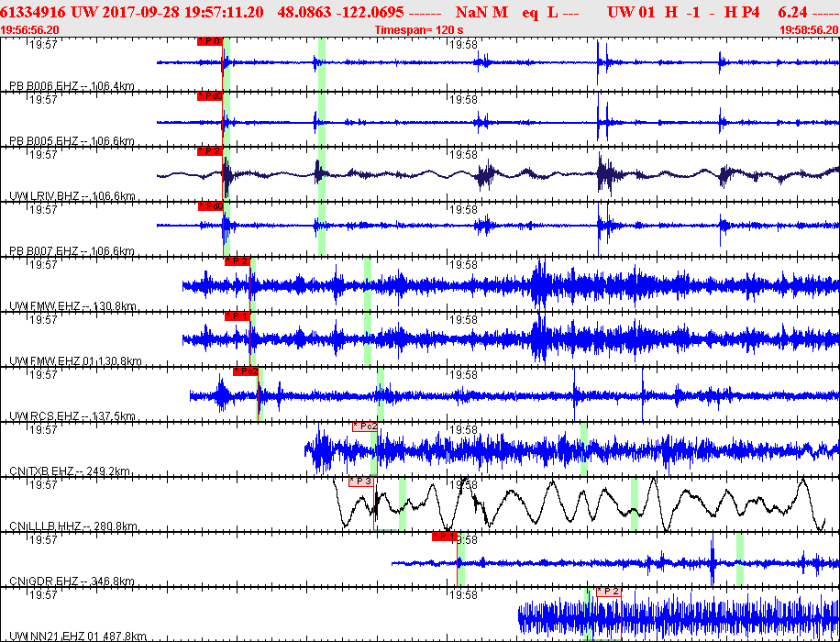Click the 'eq' event type text
This screenshot has width=840, height=642.
[530, 13]
